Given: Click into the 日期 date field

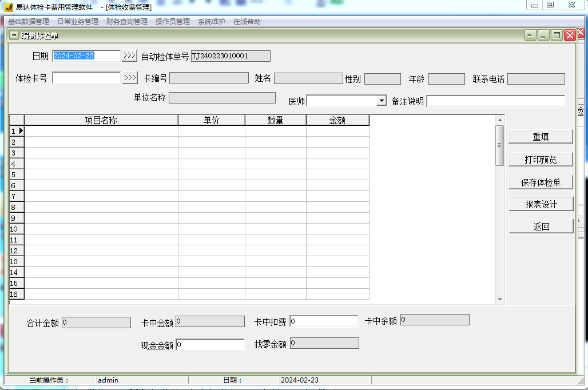Looking at the screenshot, I should pos(86,56).
